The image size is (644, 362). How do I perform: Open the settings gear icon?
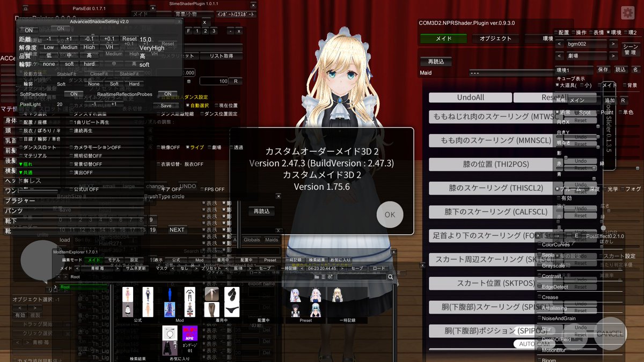(627, 13)
